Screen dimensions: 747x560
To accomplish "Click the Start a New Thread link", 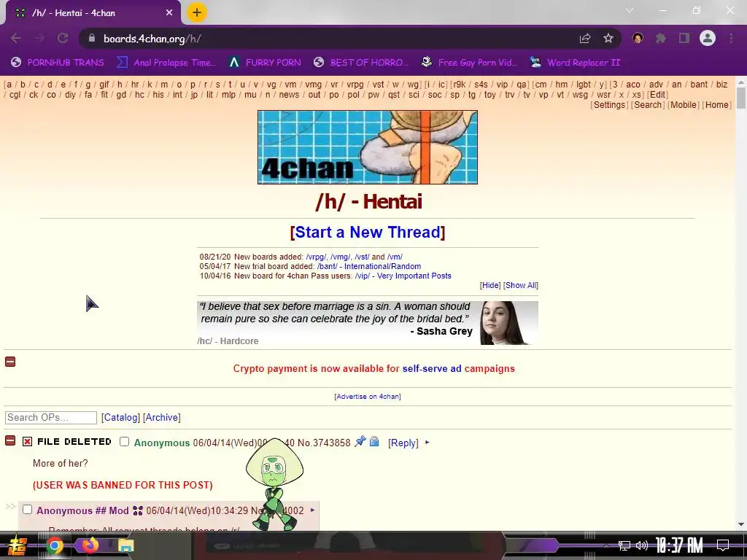I will (x=368, y=232).
